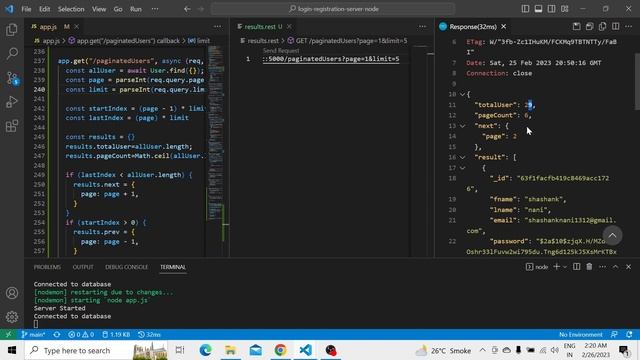
Task: Open more actions for Response editor
Action: [629, 27]
